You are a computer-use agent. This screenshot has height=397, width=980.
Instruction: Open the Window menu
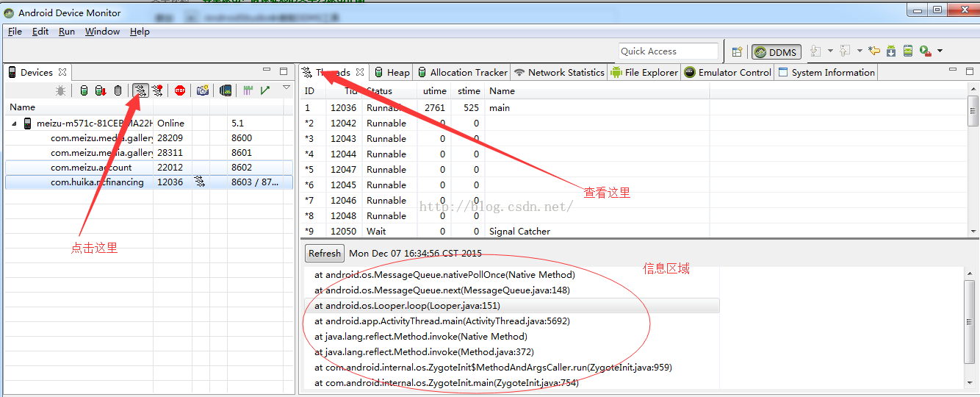point(102,32)
